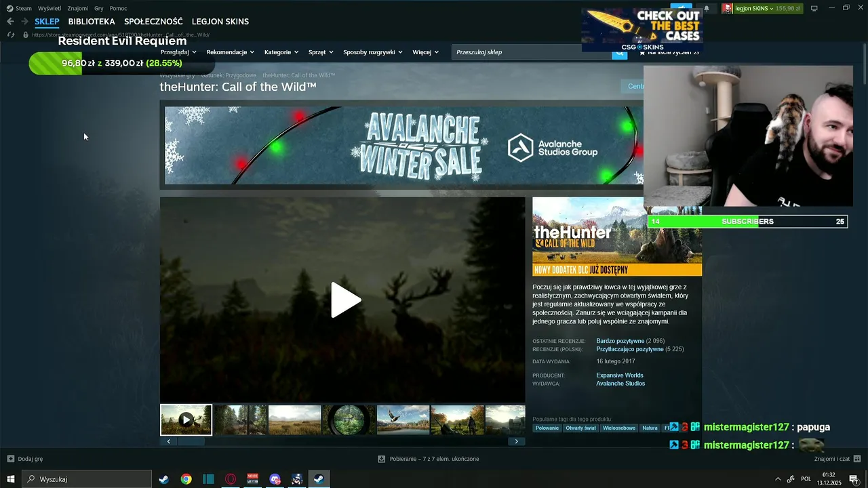The width and height of the screenshot is (868, 488).
Task: Expand the Rekomendacje dropdown
Action: [231, 52]
